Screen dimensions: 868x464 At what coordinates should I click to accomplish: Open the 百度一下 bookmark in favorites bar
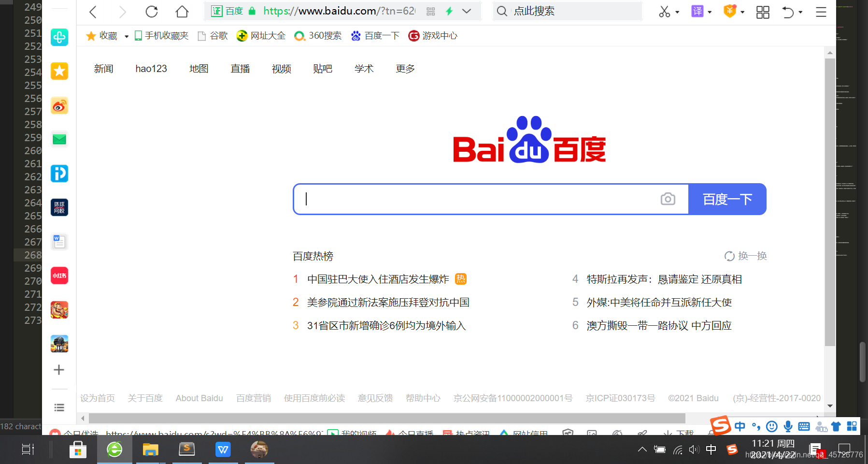click(x=375, y=36)
